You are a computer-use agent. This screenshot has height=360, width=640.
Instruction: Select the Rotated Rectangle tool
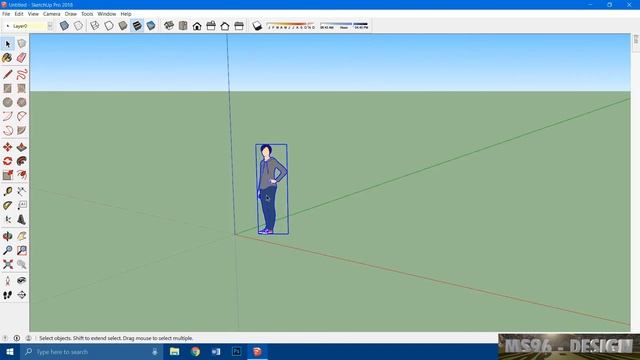22,88
